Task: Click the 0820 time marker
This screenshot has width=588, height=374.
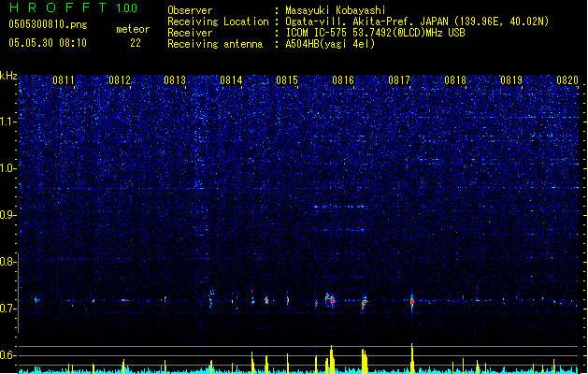Action: pyautogui.click(x=567, y=80)
